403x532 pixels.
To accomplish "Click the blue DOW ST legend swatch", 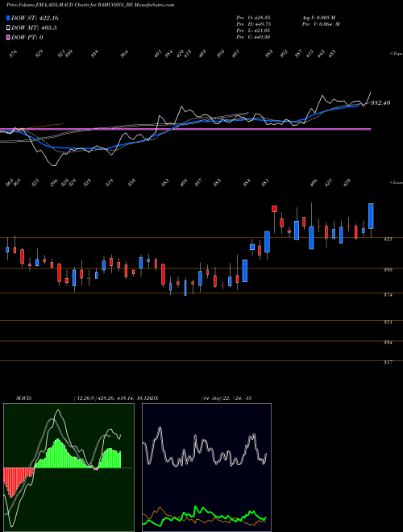I will [8, 18].
